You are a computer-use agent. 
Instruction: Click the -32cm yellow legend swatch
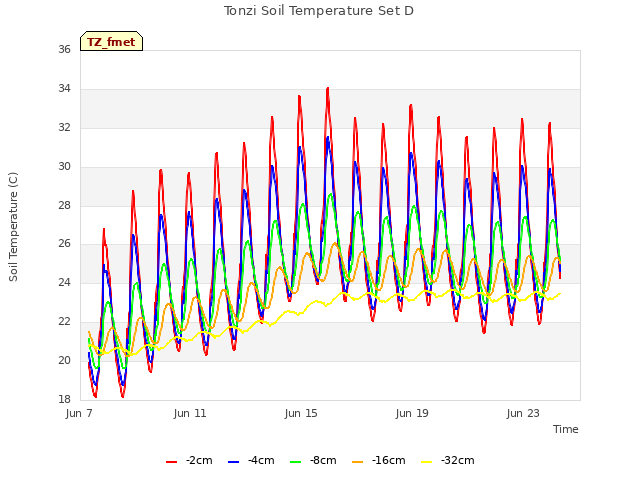[x=426, y=462]
